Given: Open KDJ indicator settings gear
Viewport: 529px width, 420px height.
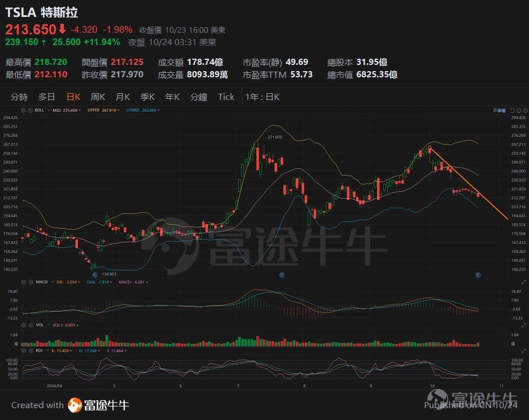Looking at the screenshot, I should 24,351.
